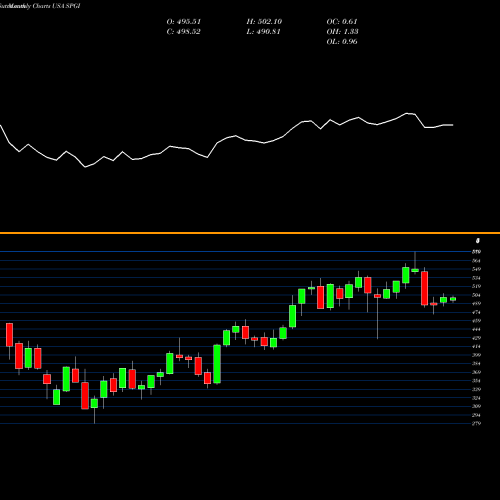Click the 399 price axis label
The height and width of the screenshot is (500, 500).
(x=476, y=355)
